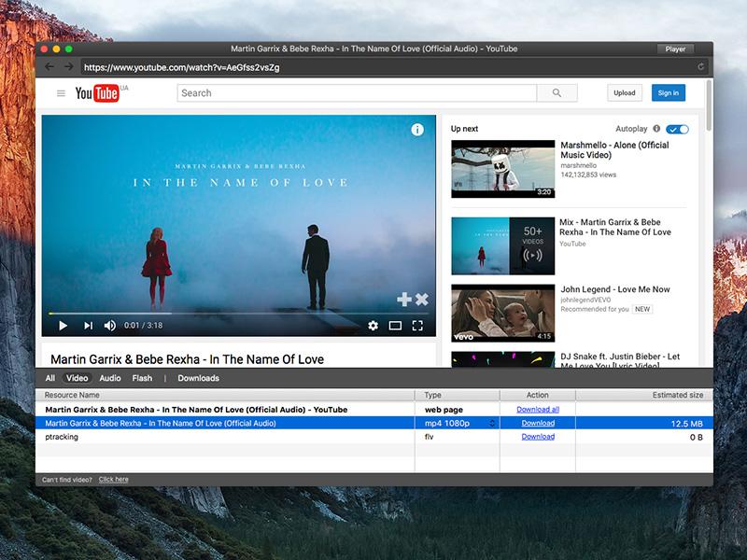Seek on the video progress bar
747x560 pixels.
coord(238,314)
